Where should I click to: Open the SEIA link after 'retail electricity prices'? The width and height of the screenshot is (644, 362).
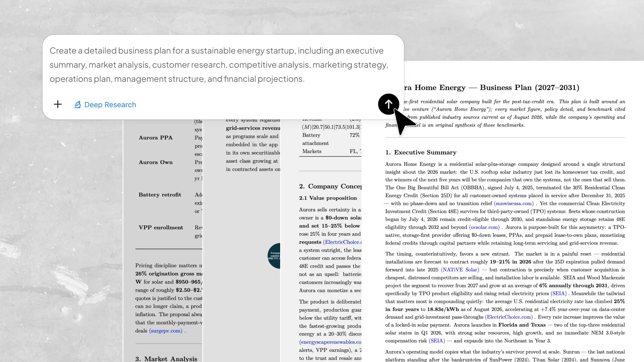pyautogui.click(x=559, y=293)
